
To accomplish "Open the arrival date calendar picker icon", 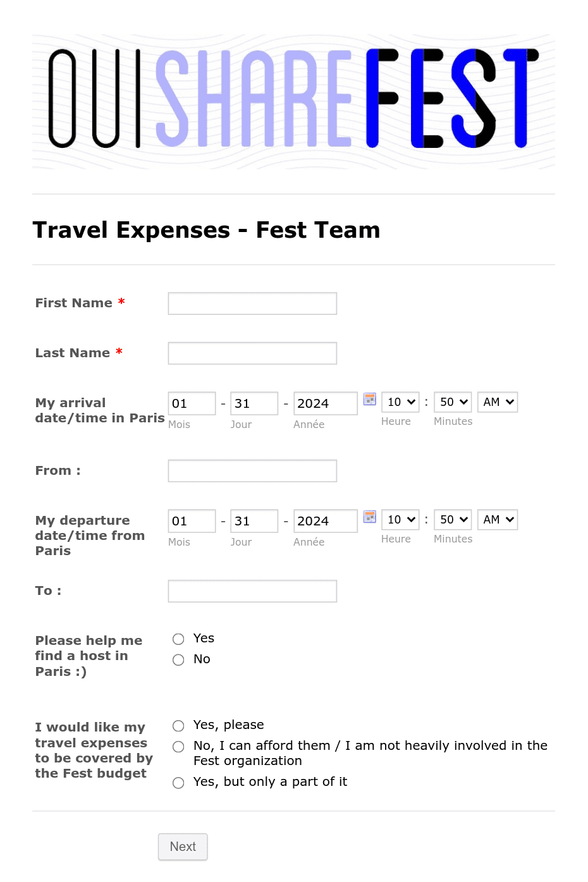I will (x=370, y=399).
